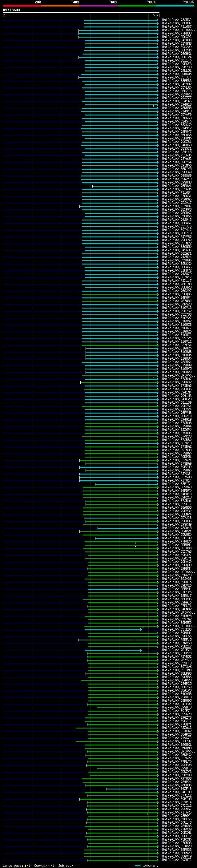Select hit label UniRef100_P14912

(x=177, y=128)
